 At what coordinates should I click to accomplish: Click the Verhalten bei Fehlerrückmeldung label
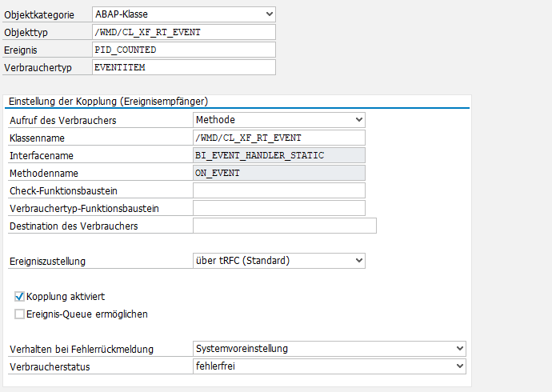(82, 349)
